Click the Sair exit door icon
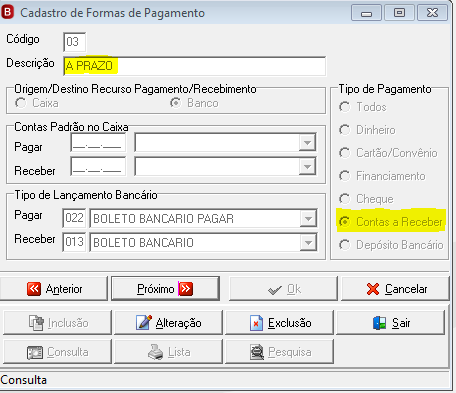 coord(379,323)
